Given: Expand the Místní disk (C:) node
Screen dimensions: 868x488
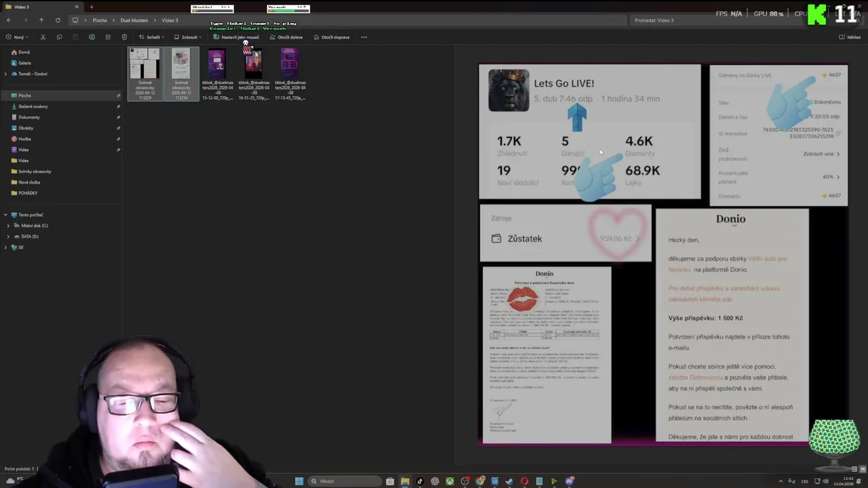Looking at the screenshot, I should 8,226.
